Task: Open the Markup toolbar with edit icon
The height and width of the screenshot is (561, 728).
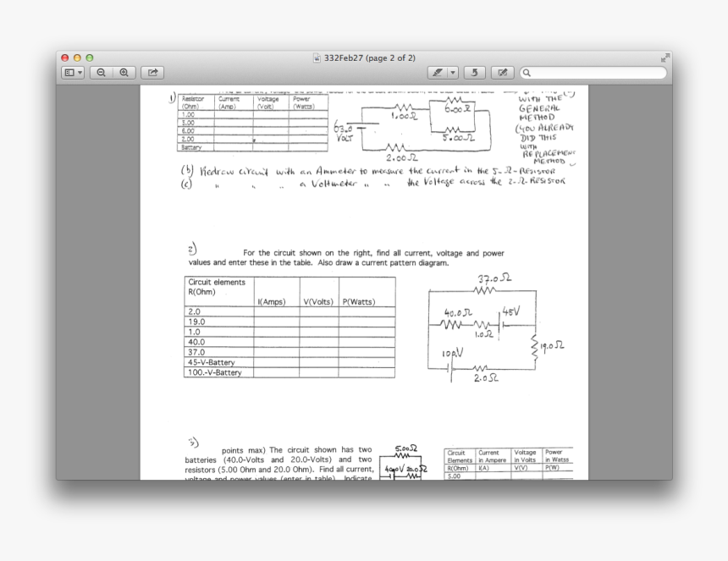Action: 501,73
